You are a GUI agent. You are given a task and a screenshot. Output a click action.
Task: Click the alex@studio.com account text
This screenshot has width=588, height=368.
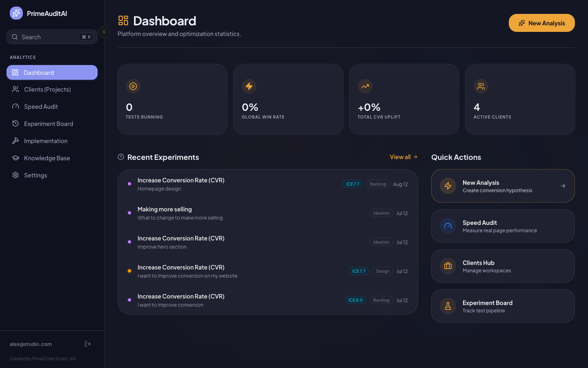click(31, 344)
